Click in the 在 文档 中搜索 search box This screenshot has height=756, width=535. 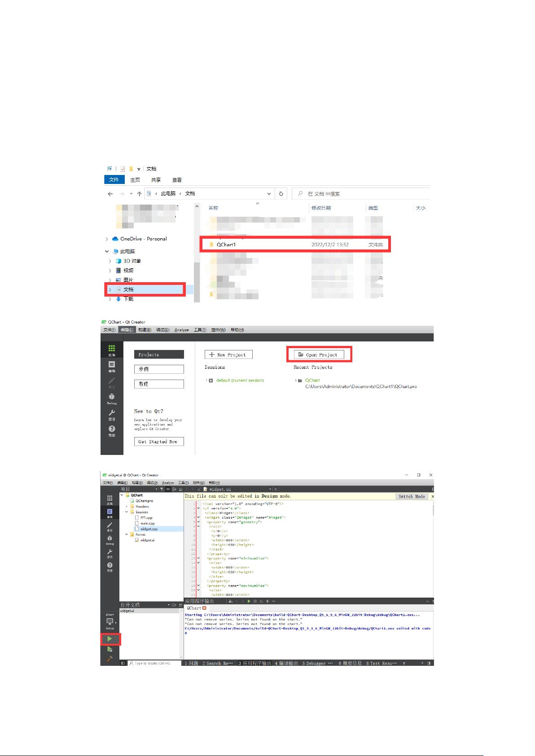pos(361,194)
